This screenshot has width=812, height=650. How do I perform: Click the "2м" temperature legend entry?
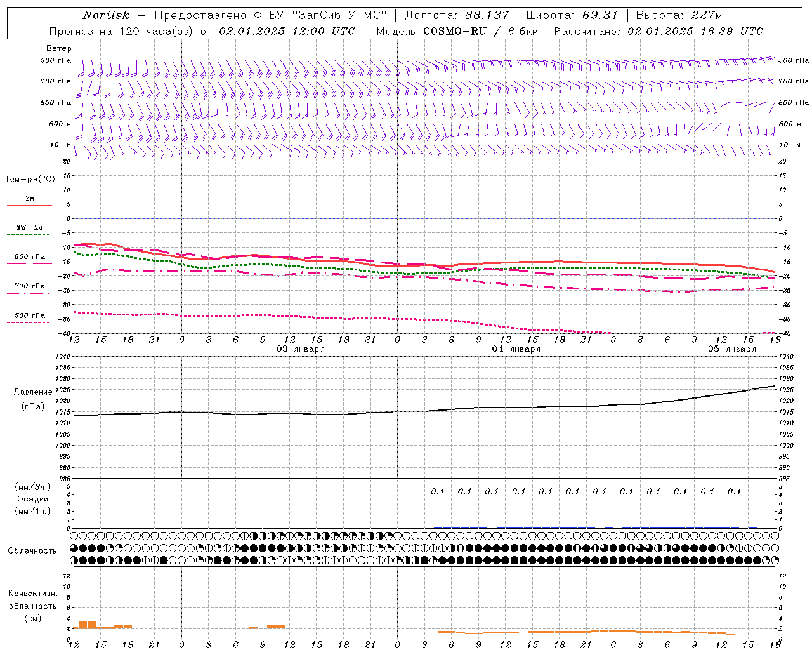[x=30, y=199]
